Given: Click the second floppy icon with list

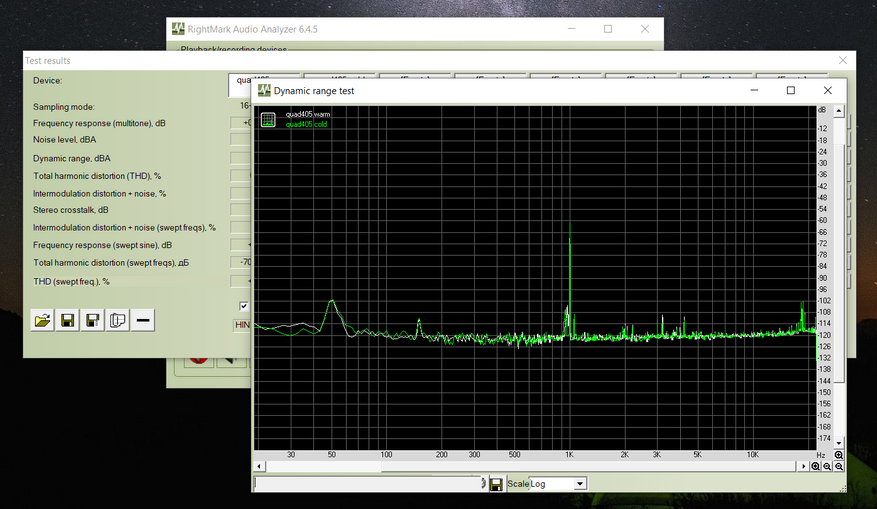Looking at the screenshot, I should point(93,320).
